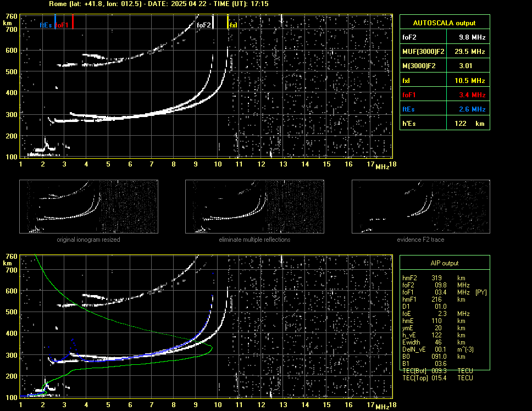Click the blue 2.6 MHz value
The image size is (532, 411).
(x=472, y=109)
